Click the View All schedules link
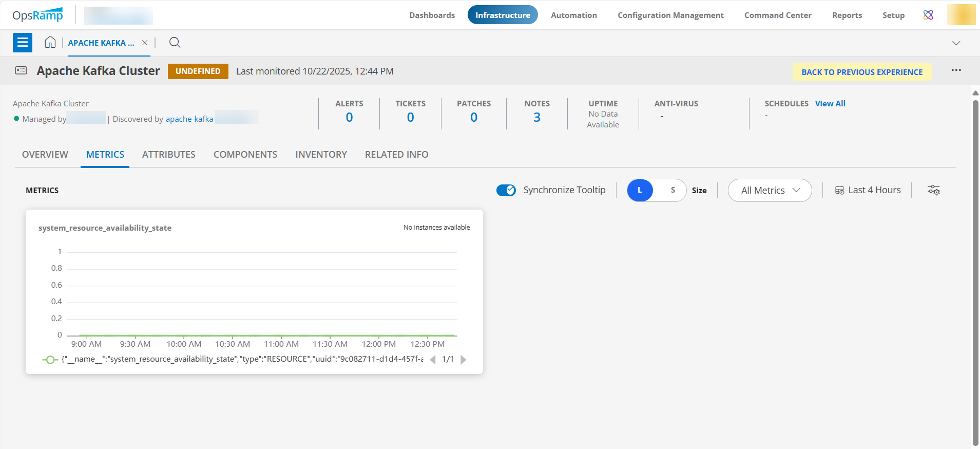 point(830,104)
